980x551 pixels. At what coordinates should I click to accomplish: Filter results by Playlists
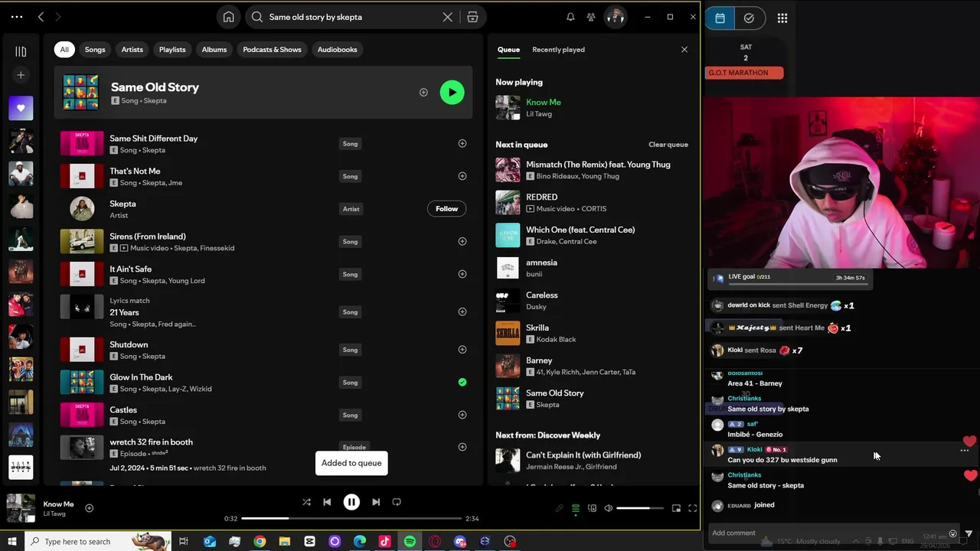[x=172, y=50]
